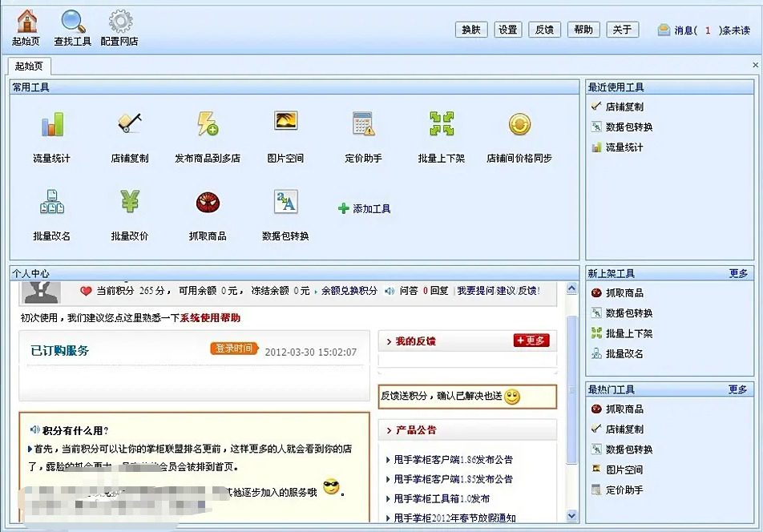Open the 系统使用帮助 link
This screenshot has height=532, width=763.
click(x=210, y=317)
